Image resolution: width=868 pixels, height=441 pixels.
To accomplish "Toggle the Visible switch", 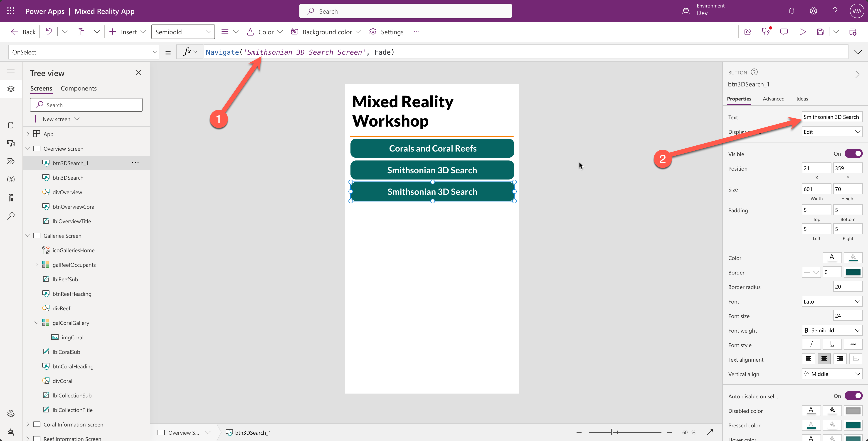I will (853, 154).
